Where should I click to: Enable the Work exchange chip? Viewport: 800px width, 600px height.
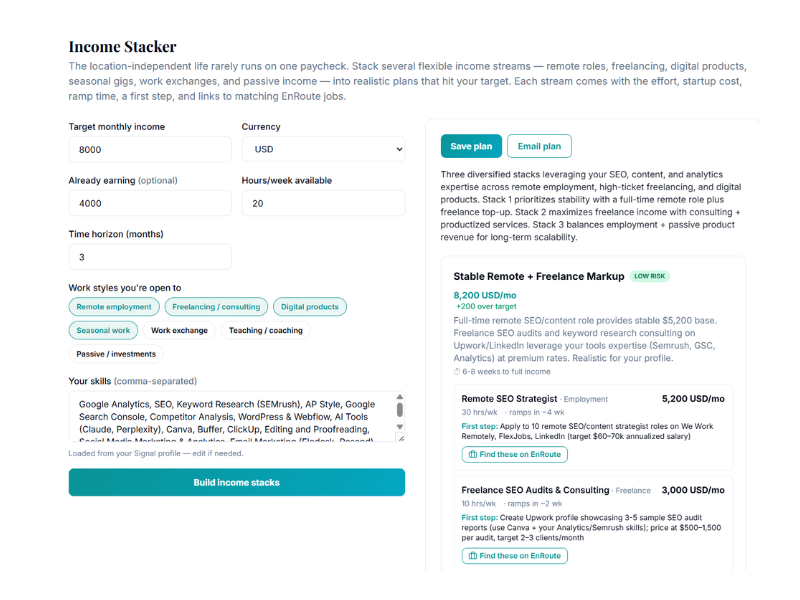coord(179,330)
